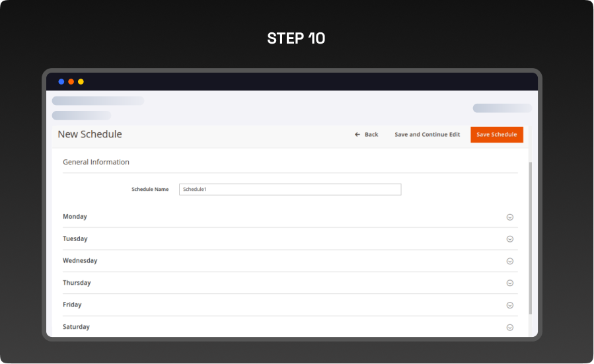Image resolution: width=594 pixels, height=364 pixels.
Task: Click the Friday row's circled arrow icon
Action: tap(509, 305)
